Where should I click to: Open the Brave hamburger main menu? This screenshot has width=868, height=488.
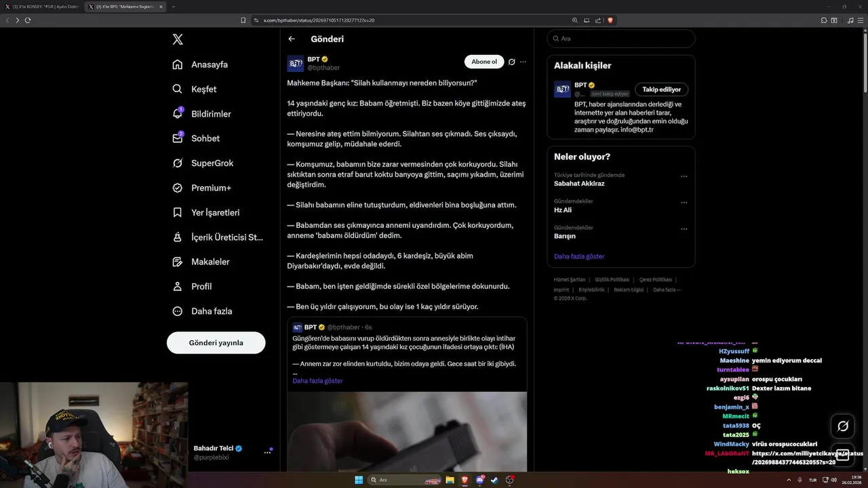coord(861,20)
